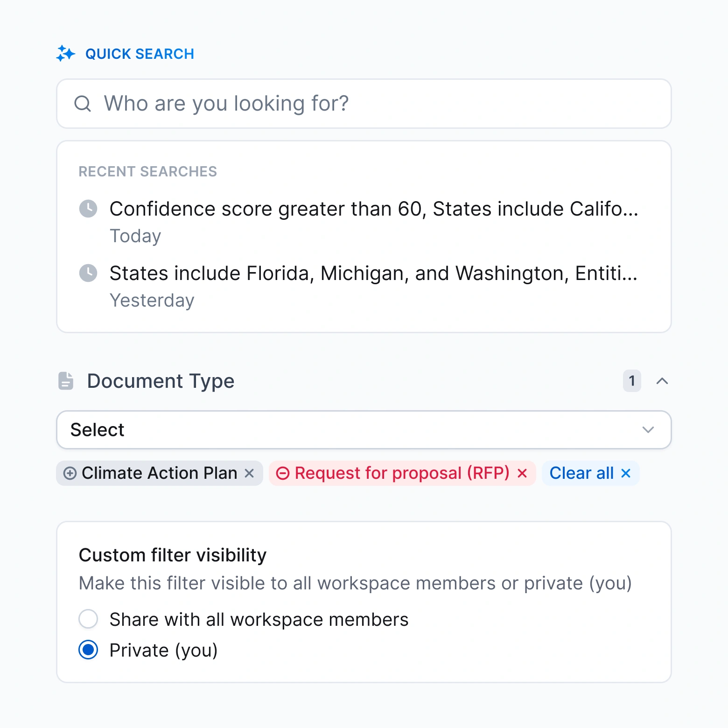This screenshot has height=728, width=728.
Task: Click the document icon next to Document Type
Action: [65, 381]
